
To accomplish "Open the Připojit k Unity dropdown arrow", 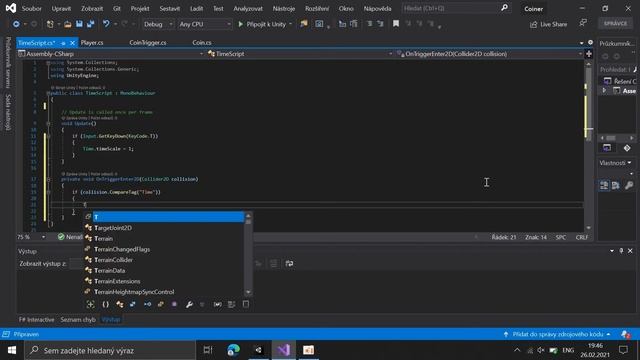I will (291, 24).
